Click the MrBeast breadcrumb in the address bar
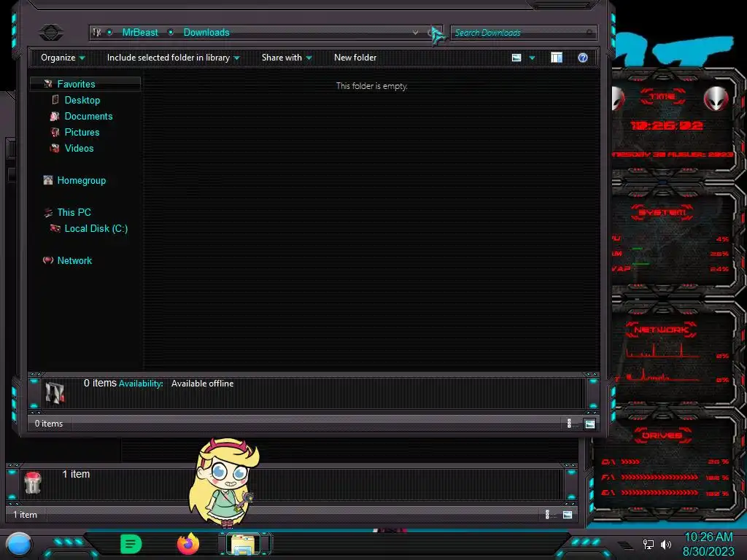 139,32
